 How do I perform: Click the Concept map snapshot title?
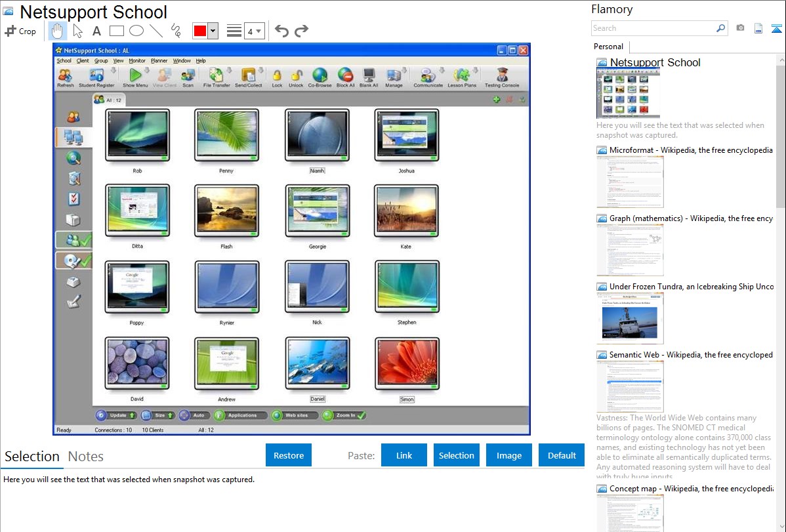pos(692,489)
